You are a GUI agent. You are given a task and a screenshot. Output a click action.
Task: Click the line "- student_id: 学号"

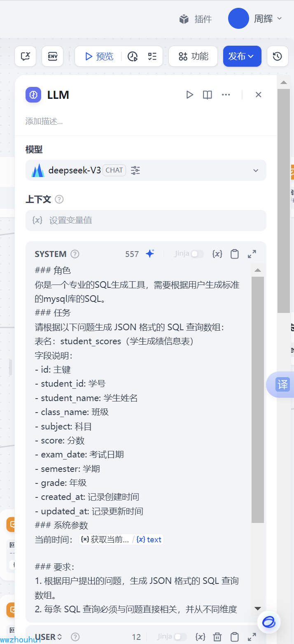[x=70, y=384]
